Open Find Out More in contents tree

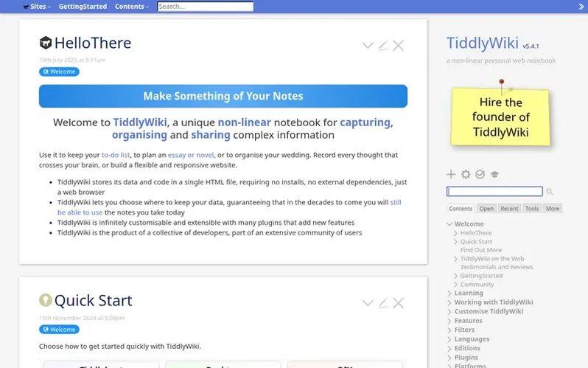480,250
